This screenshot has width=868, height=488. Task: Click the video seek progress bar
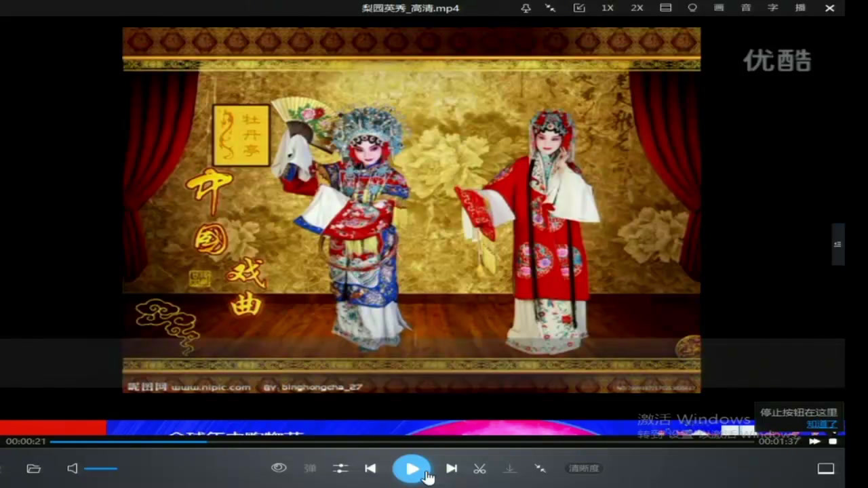[407, 441]
